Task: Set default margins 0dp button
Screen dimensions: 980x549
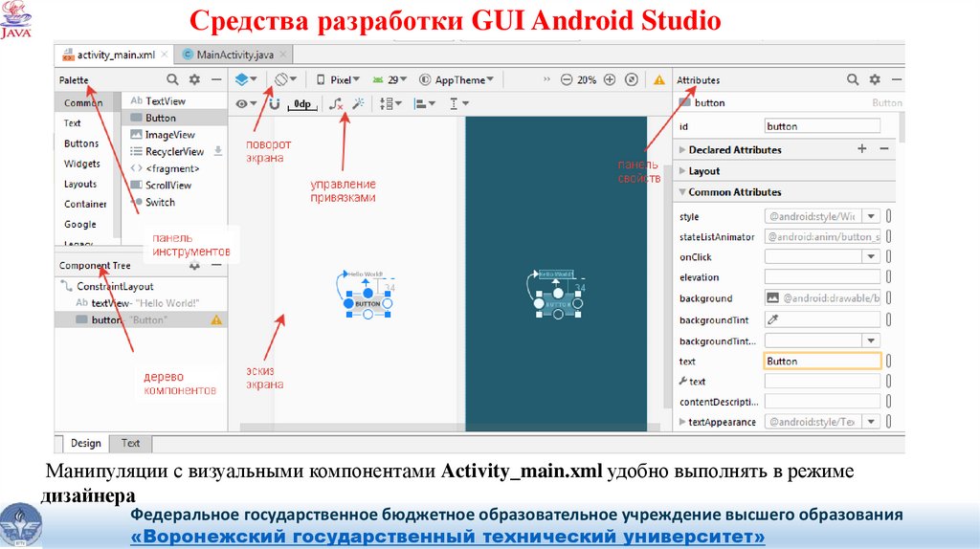Action: point(302,104)
